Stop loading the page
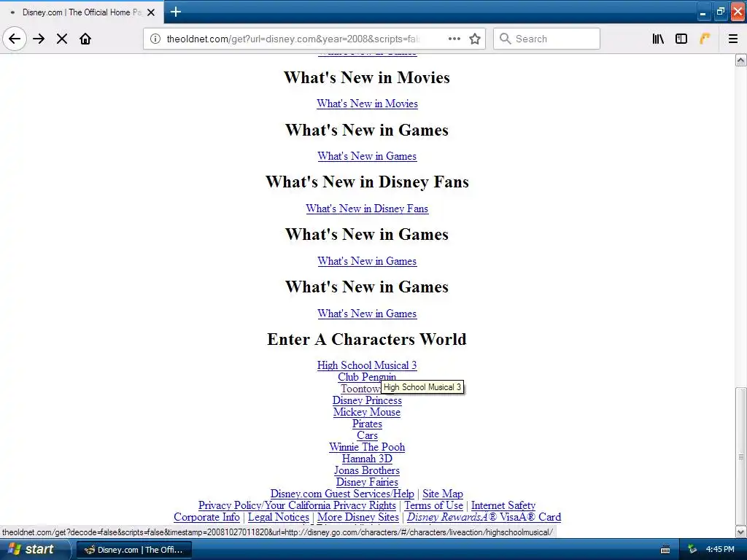747x560 pixels. click(x=62, y=39)
